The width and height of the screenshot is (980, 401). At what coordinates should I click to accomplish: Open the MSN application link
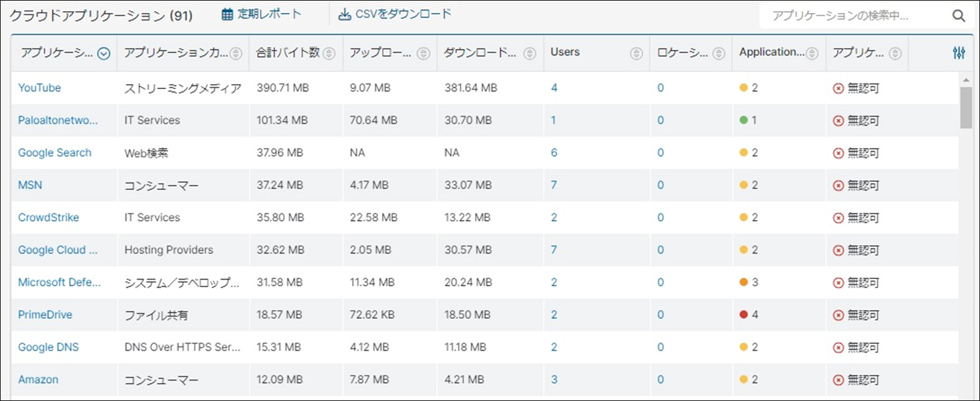[30, 185]
